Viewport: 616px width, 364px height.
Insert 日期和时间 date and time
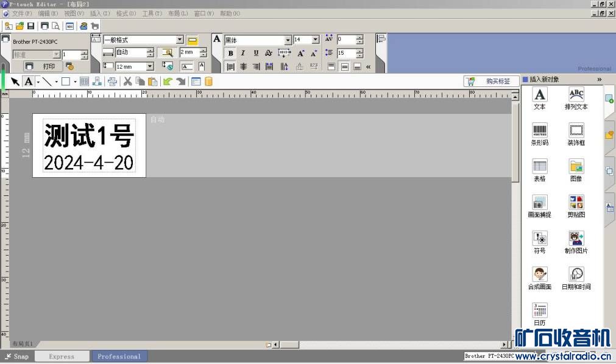pos(576,278)
